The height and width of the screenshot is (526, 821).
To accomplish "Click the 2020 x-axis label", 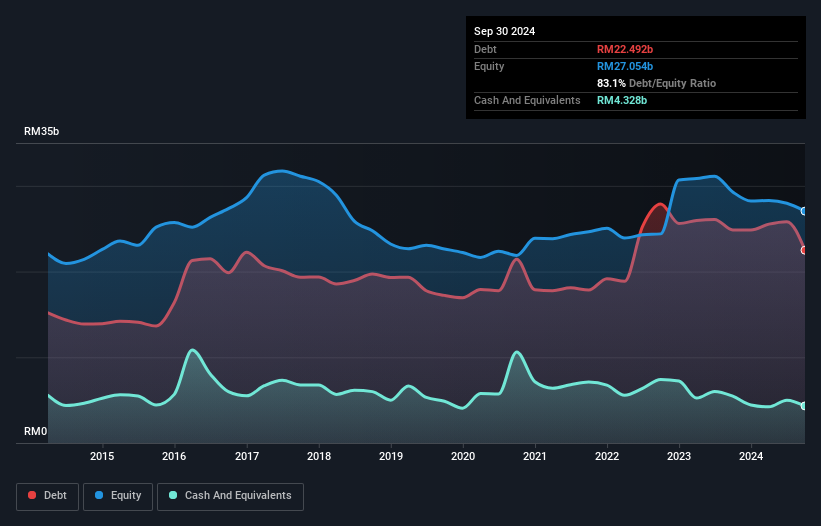I will (463, 456).
